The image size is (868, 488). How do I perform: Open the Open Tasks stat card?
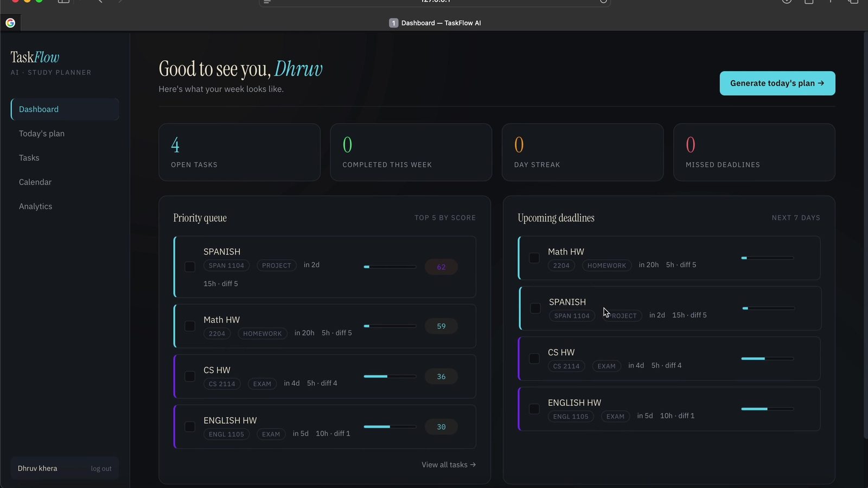(x=239, y=153)
